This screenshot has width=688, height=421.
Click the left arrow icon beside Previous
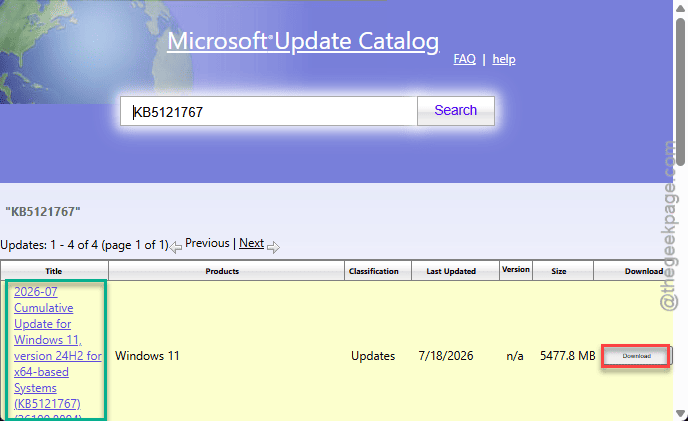(176, 247)
